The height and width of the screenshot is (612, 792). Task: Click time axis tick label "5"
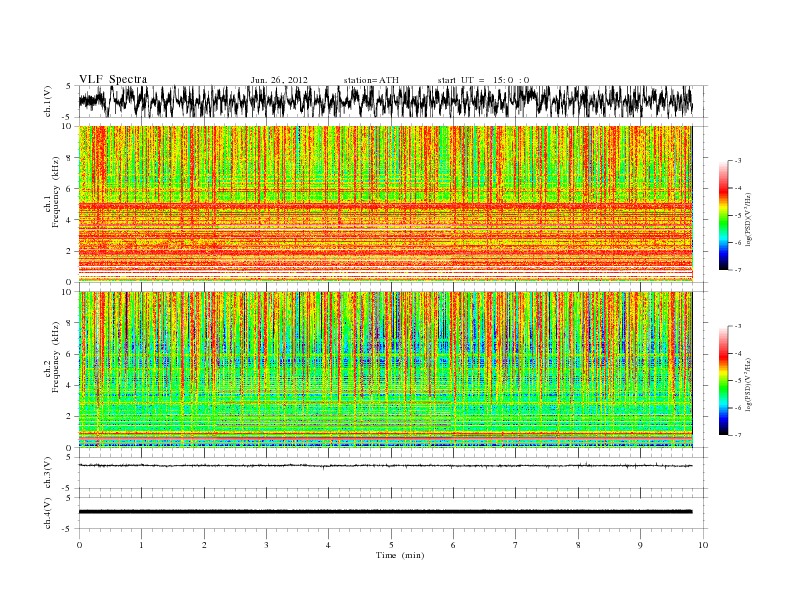coord(391,545)
